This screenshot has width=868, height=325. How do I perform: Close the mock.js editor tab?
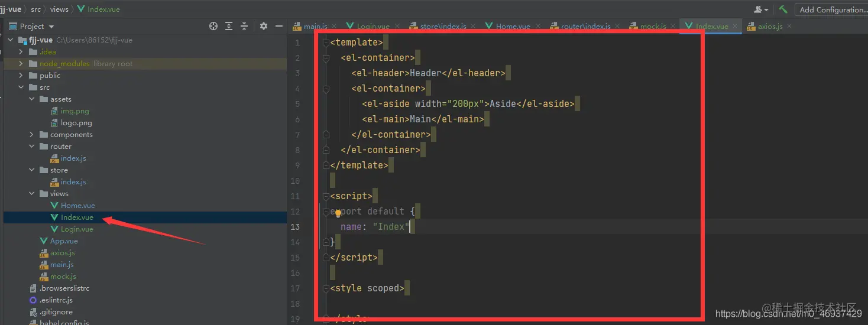pos(673,27)
